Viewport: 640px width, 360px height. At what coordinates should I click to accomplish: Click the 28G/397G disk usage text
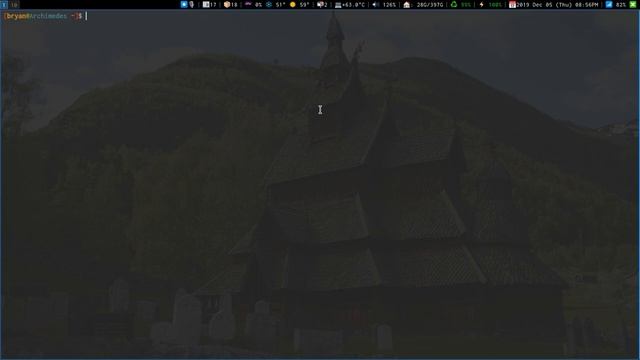430,5
